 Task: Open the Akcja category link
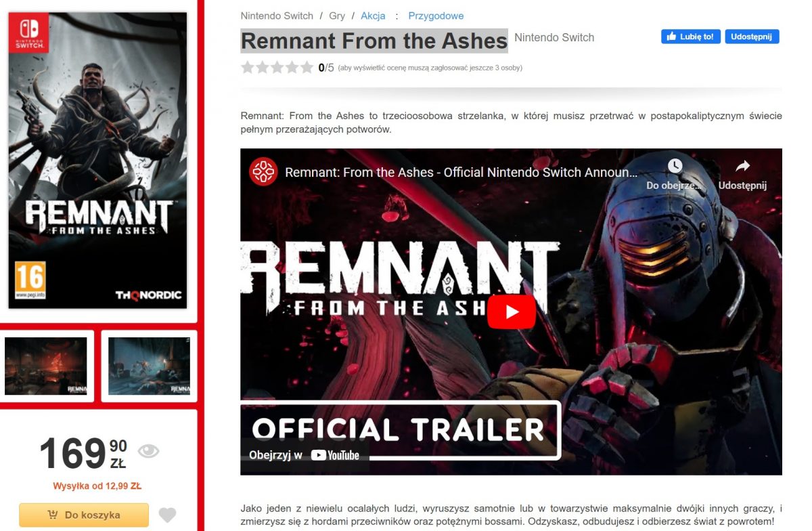(x=373, y=16)
